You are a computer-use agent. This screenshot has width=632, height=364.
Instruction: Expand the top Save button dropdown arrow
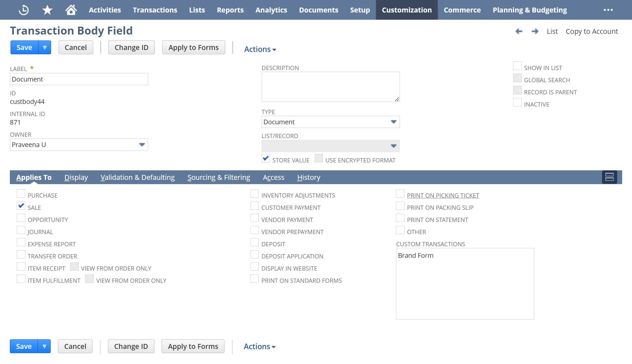click(45, 47)
